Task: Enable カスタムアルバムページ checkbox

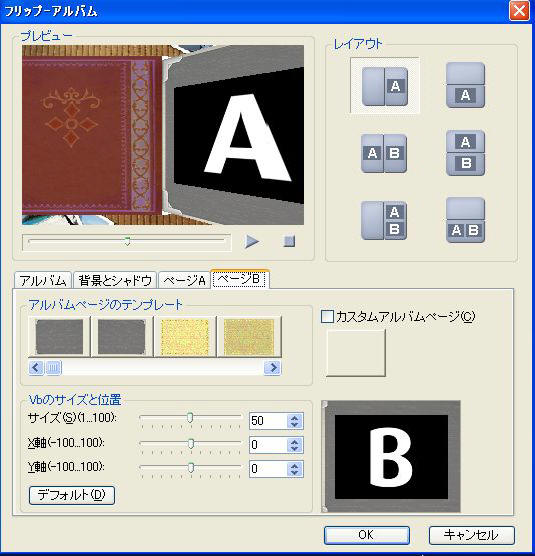Action: (327, 317)
